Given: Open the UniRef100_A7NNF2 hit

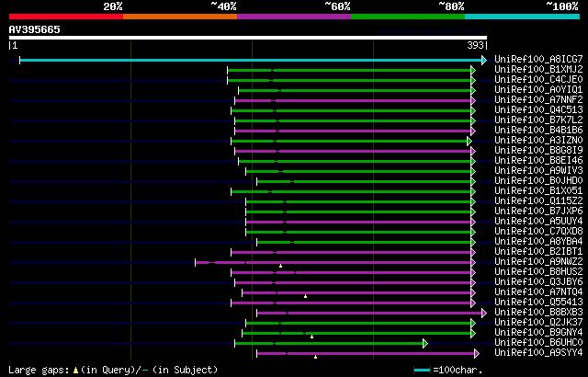Looking at the screenshot, I should [x=538, y=99].
